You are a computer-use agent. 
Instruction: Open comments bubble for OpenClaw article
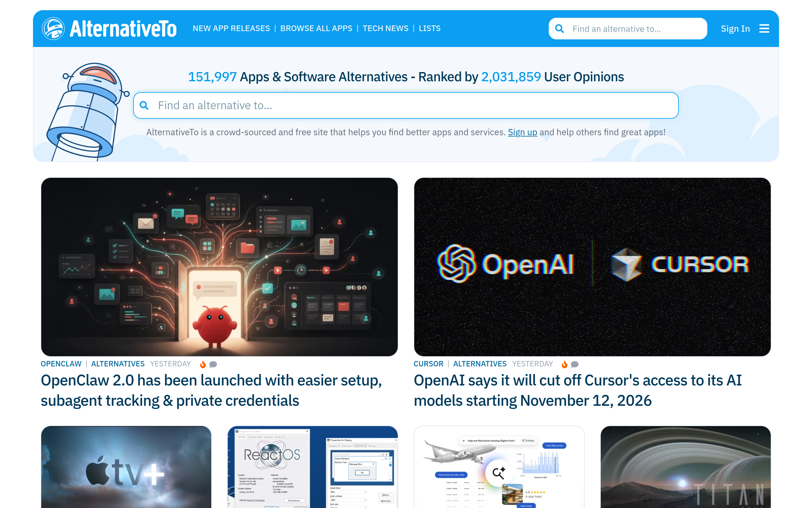[x=213, y=364]
